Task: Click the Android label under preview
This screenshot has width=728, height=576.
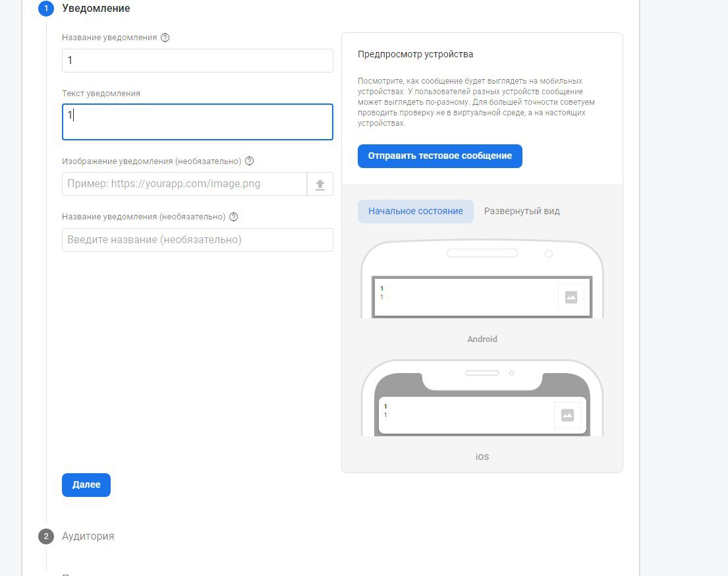Action: [x=482, y=339]
